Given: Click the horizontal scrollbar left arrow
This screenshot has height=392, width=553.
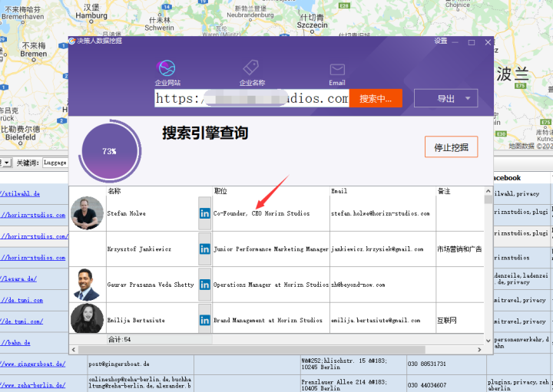Looking at the screenshot, I should click(74, 350).
